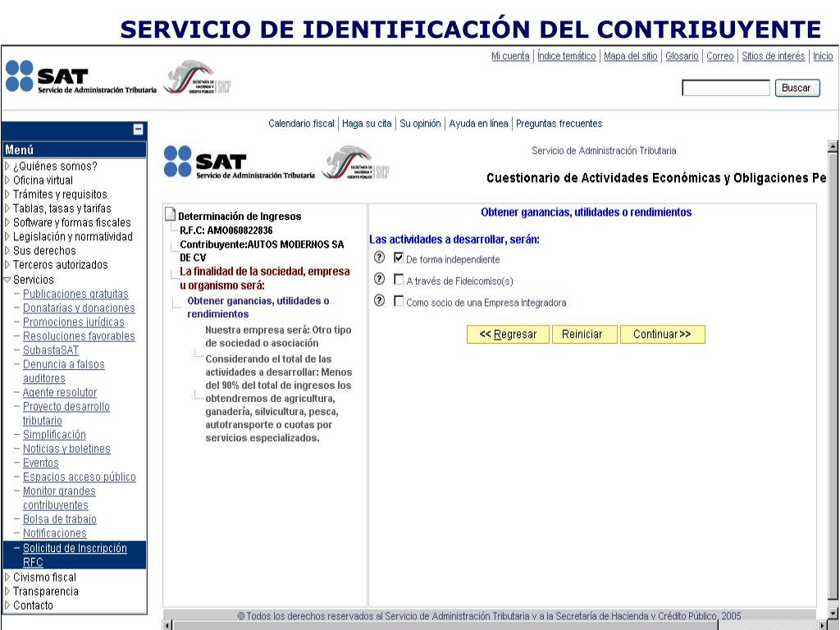This screenshot has width=840, height=630.
Task: Open Noticias y boletines link
Action: 66,449
